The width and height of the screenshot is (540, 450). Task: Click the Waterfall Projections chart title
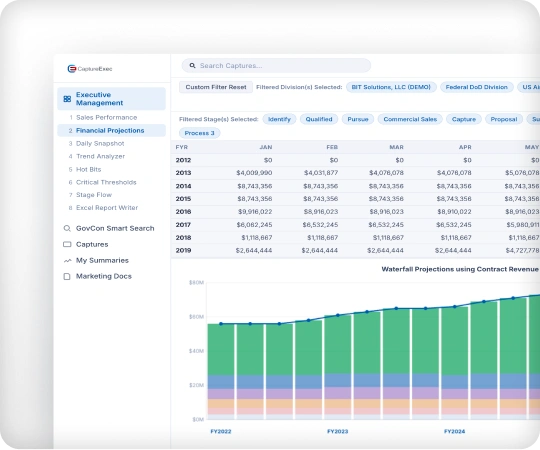pyautogui.click(x=460, y=269)
